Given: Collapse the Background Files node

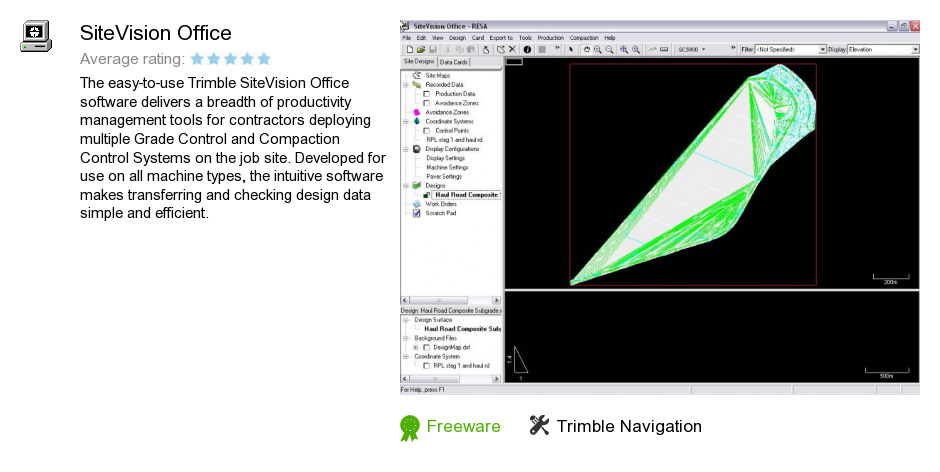Looking at the screenshot, I should 406,338.
